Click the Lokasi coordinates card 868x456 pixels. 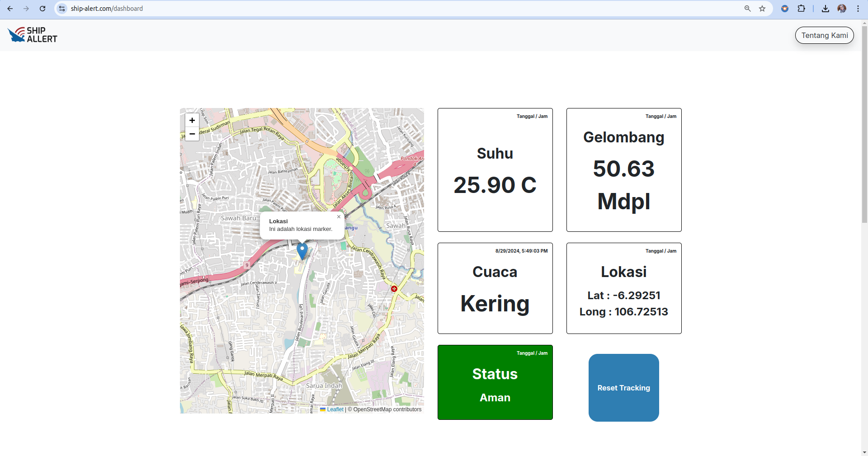(x=624, y=288)
